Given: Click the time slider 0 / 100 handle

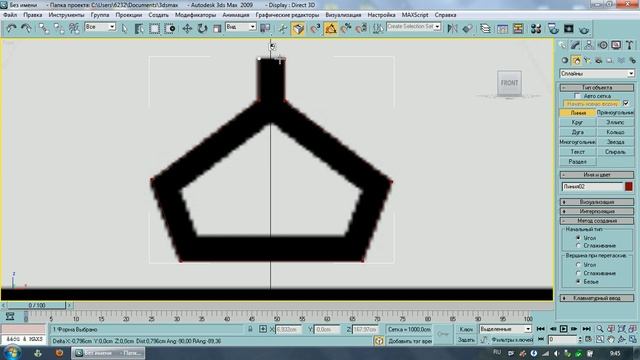Looking at the screenshot, I should click(36, 305).
